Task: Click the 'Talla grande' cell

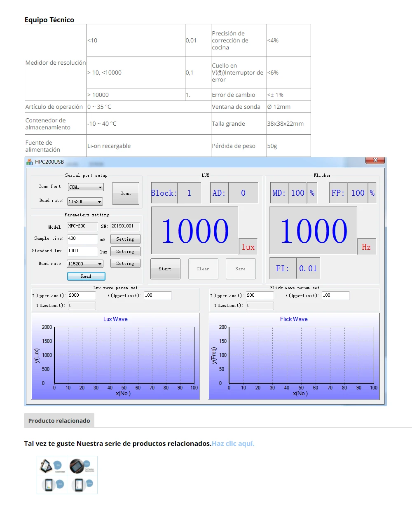Action: tap(239, 124)
